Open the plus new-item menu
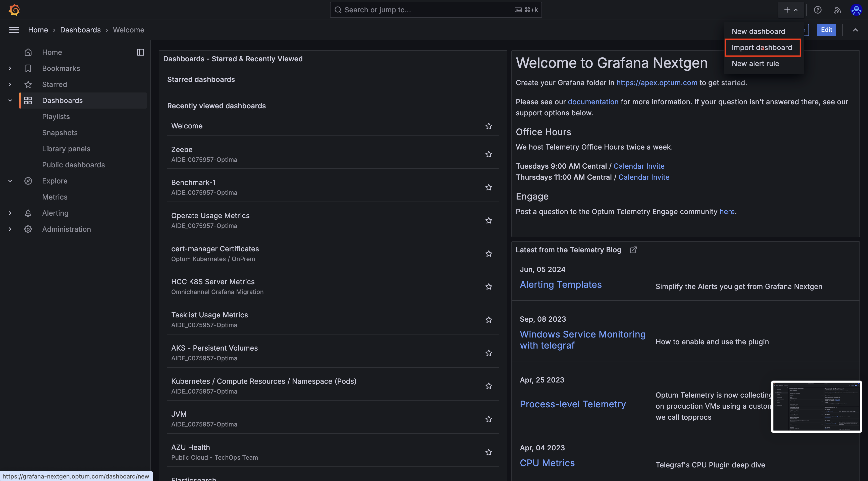 tap(791, 10)
